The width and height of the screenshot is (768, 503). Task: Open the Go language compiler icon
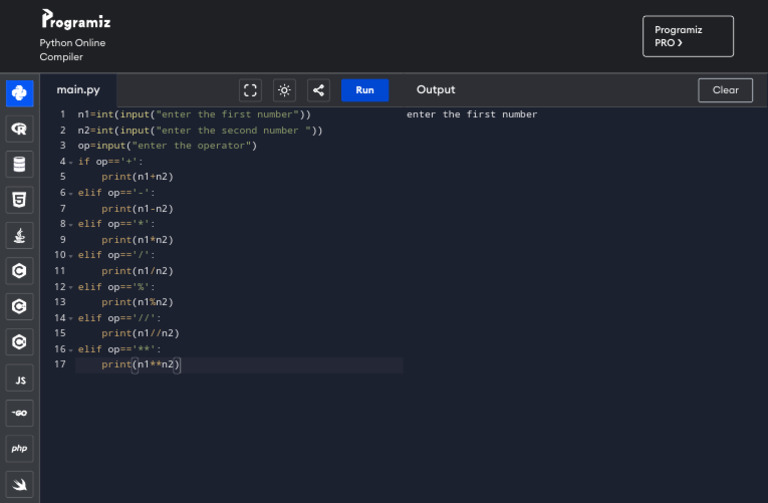click(19, 414)
